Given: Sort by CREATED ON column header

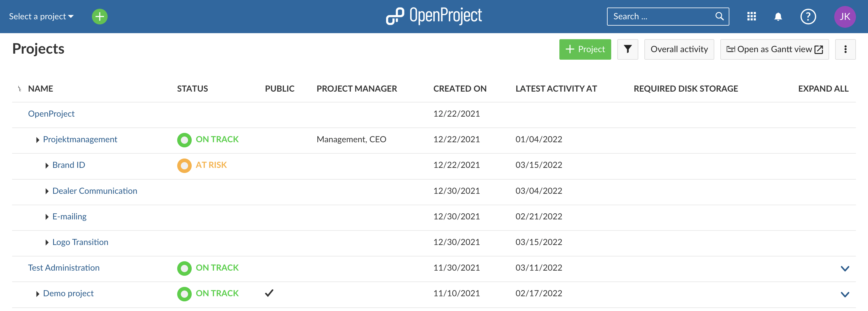Looking at the screenshot, I should click(x=460, y=89).
